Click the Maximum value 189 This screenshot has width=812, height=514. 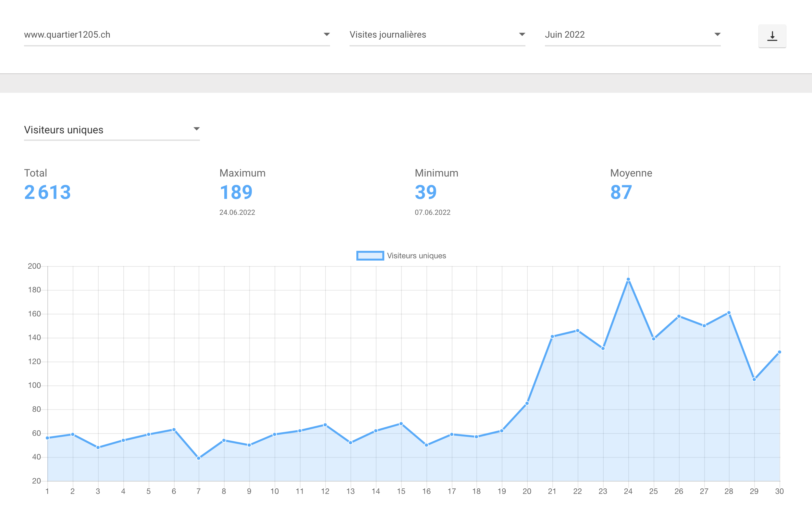(x=236, y=192)
